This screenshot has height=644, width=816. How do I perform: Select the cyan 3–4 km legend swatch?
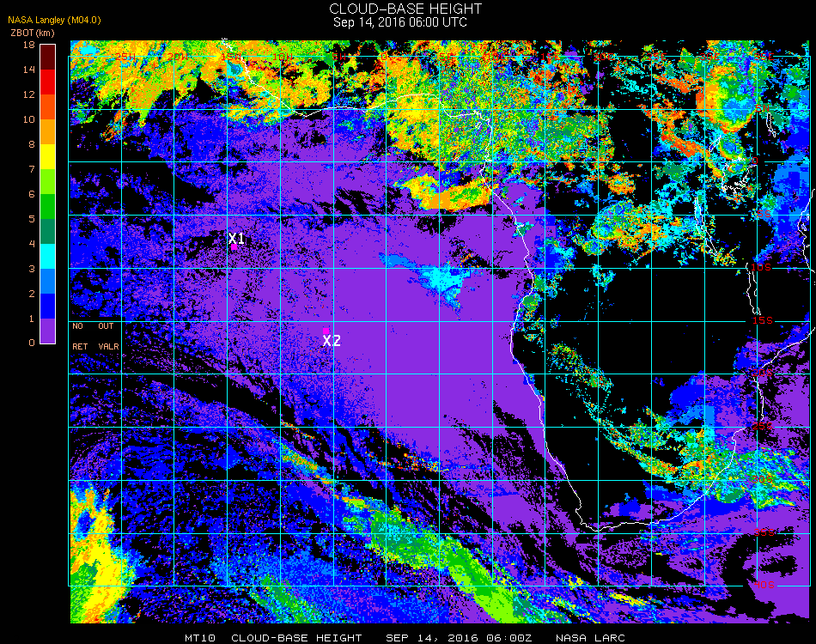tap(47, 257)
